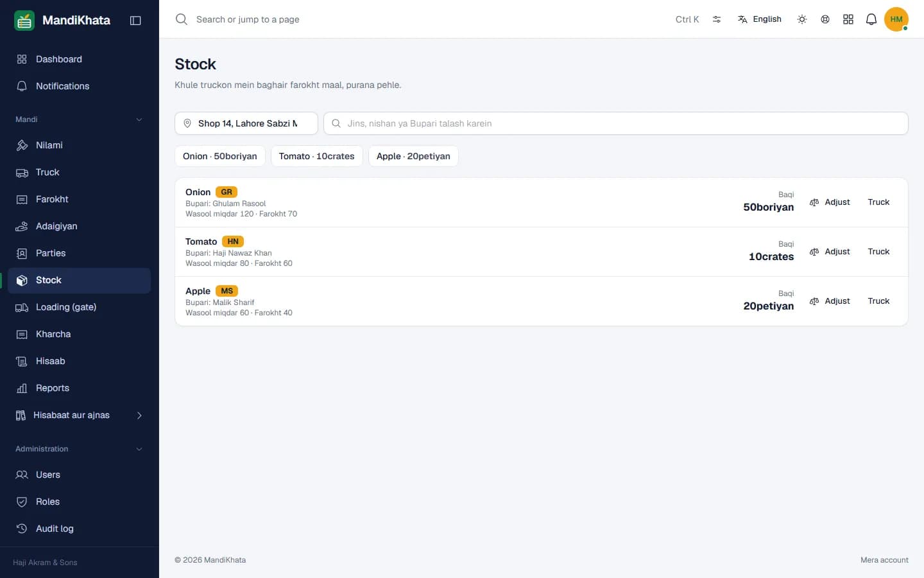Open Truck link in Onion row
This screenshot has width=924, height=578.
(878, 202)
